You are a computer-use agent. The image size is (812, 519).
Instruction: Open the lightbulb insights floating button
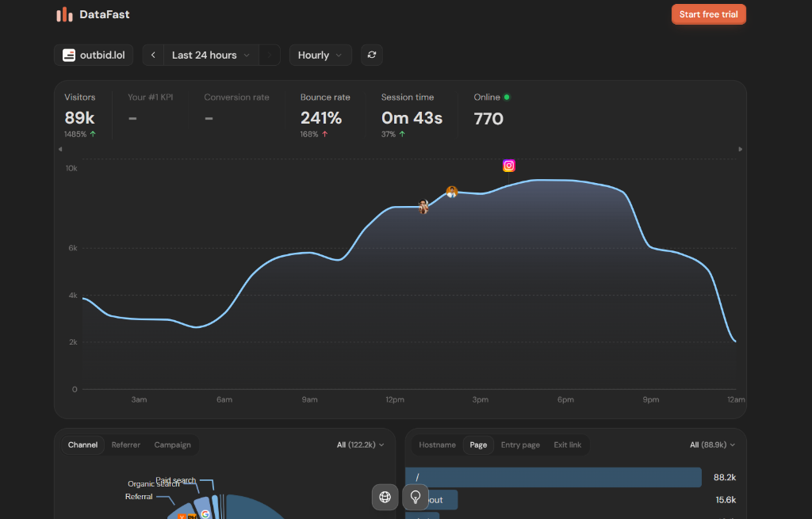point(416,498)
